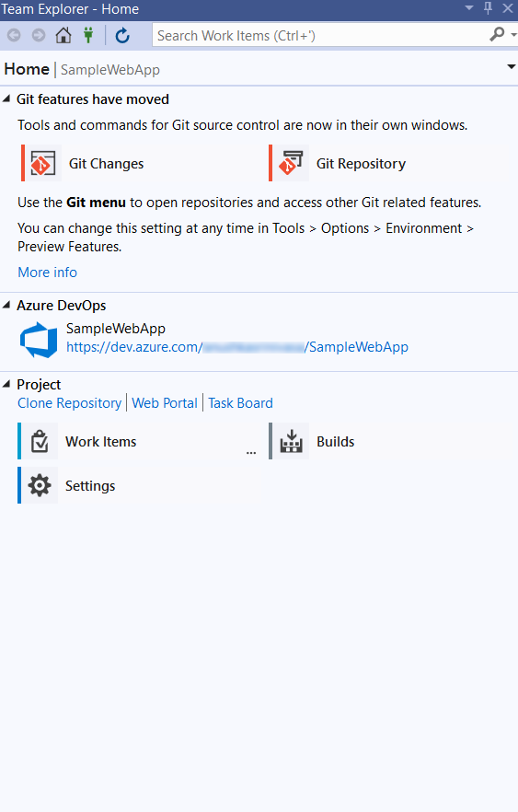Refresh the Team Explorer page

pyautogui.click(x=122, y=35)
